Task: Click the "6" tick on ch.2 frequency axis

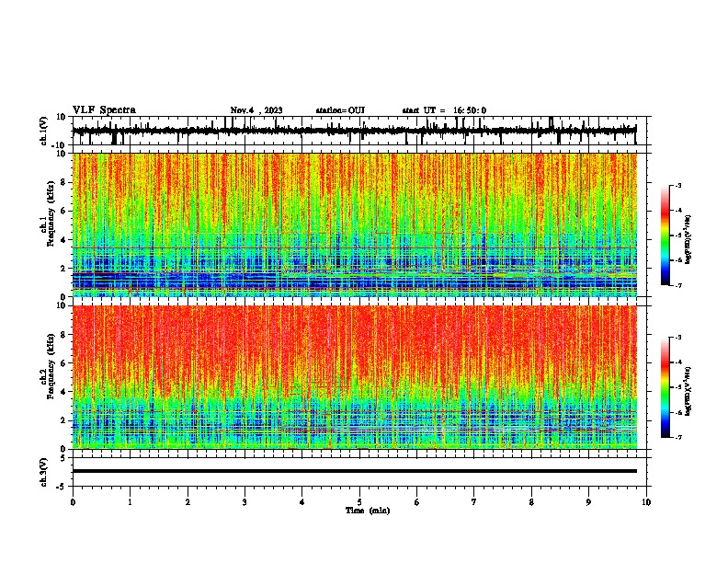Action: point(63,363)
